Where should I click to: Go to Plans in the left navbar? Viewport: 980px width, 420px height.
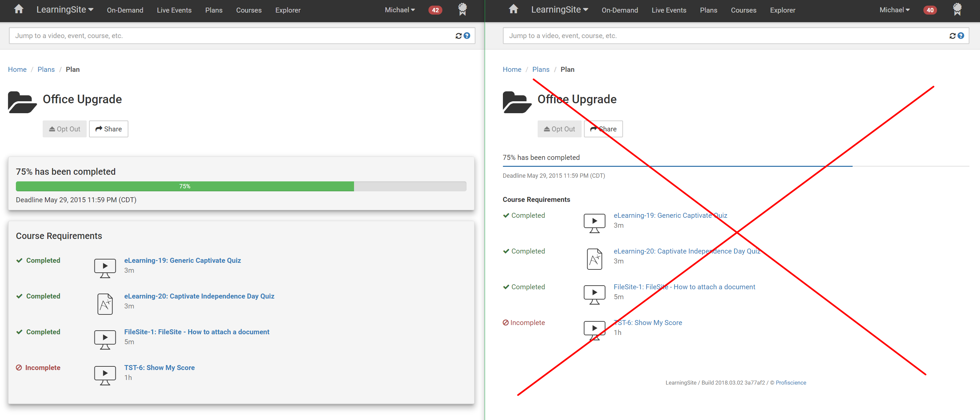214,10
